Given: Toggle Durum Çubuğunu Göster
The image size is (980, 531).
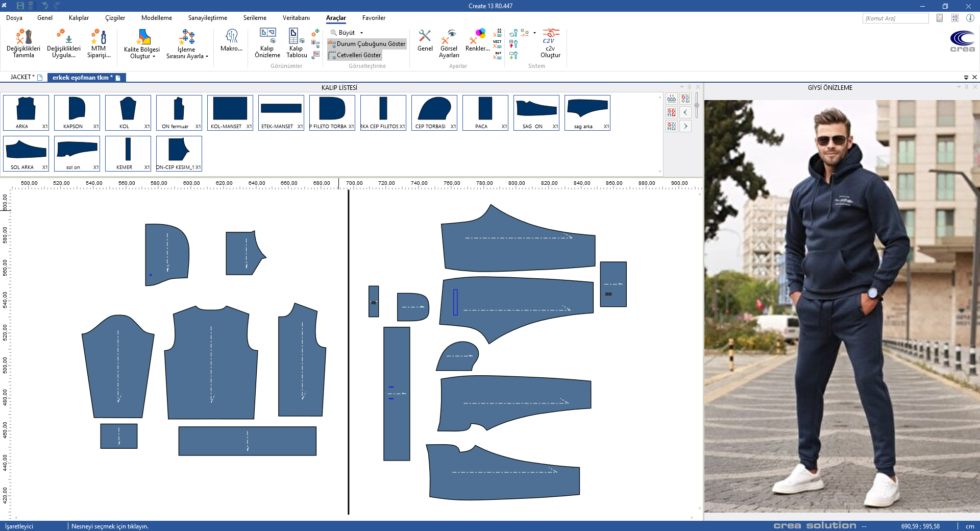Looking at the screenshot, I should 367,44.
